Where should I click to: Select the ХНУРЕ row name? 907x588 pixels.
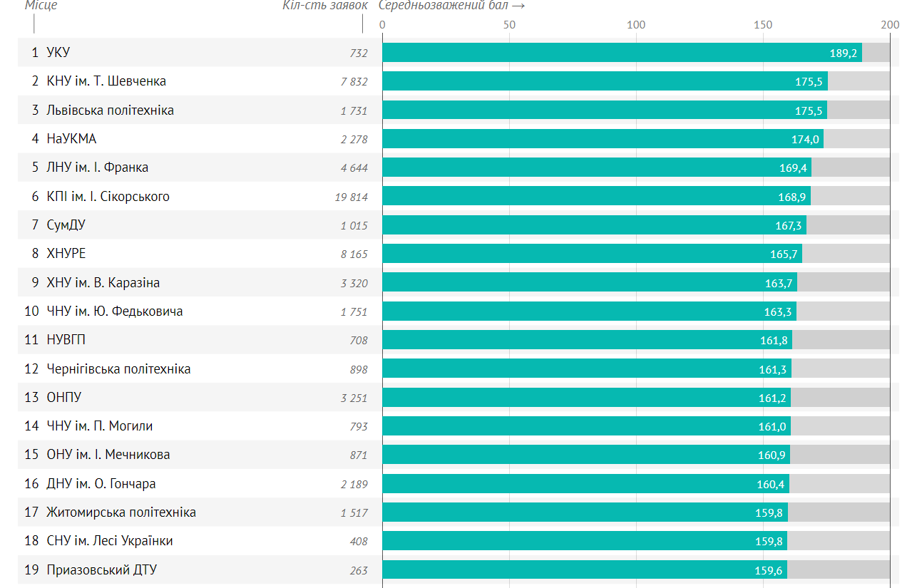(x=66, y=254)
